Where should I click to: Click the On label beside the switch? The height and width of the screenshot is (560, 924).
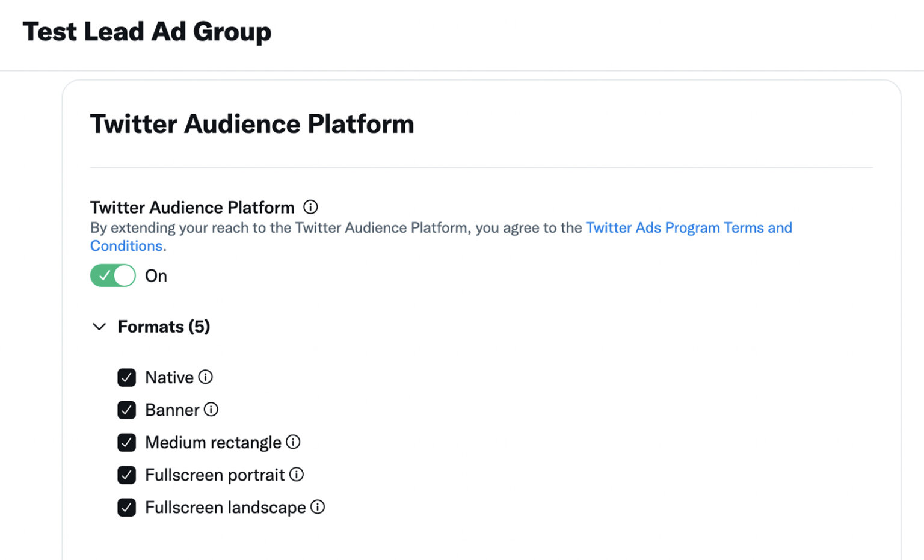(x=156, y=275)
